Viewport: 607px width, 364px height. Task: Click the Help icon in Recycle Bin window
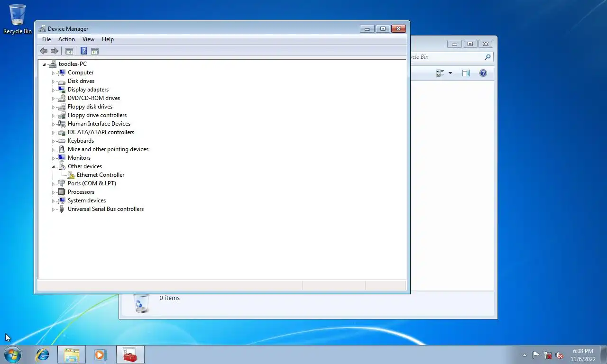(x=483, y=73)
